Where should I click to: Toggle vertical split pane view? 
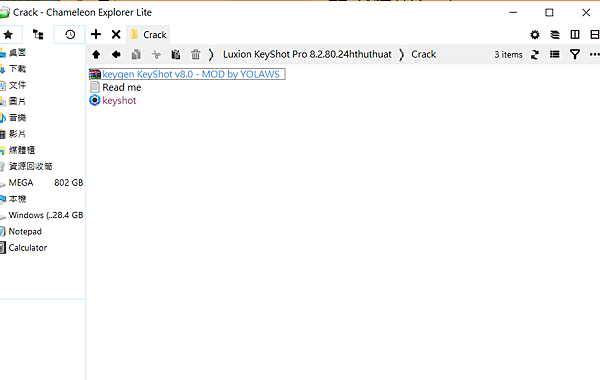tap(575, 35)
